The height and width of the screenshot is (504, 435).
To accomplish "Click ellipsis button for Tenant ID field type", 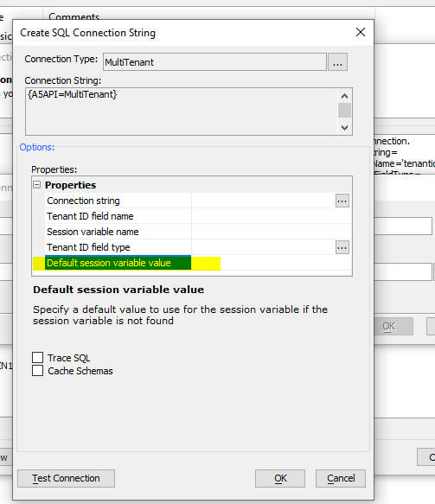I will tap(342, 247).
